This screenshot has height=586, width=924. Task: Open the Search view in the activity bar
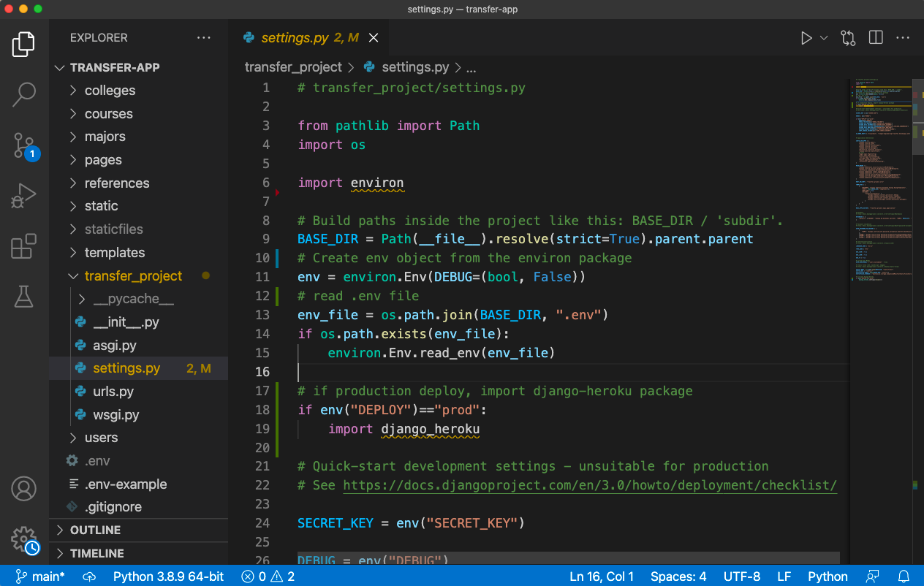click(x=23, y=94)
